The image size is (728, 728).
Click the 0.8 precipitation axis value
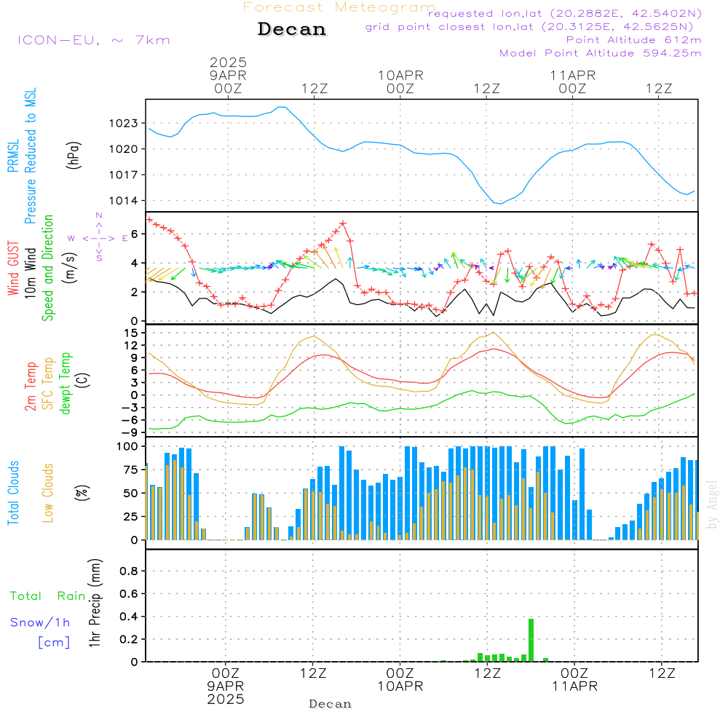pos(129,571)
